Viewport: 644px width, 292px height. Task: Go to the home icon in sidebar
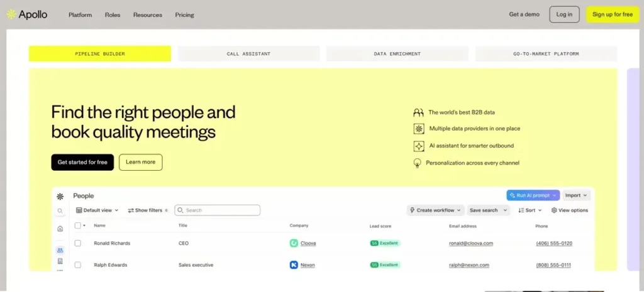[x=60, y=229]
